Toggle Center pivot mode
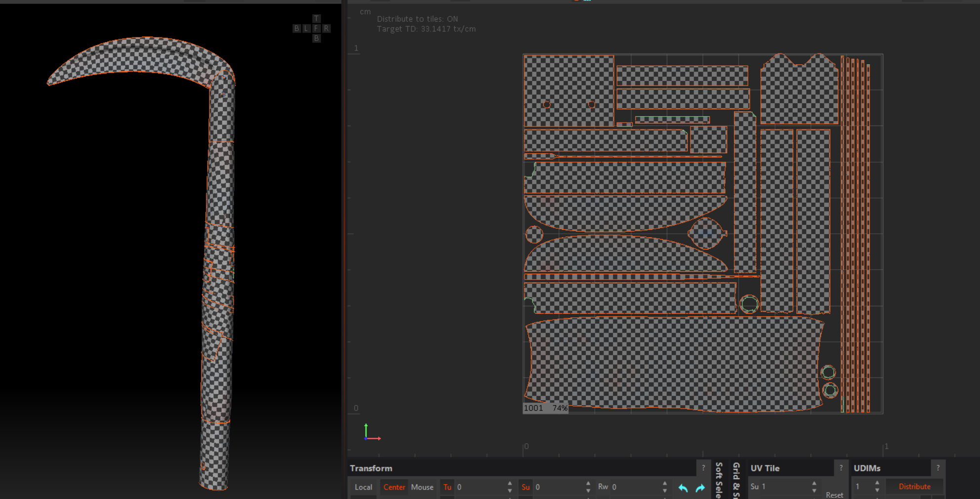 click(x=394, y=487)
